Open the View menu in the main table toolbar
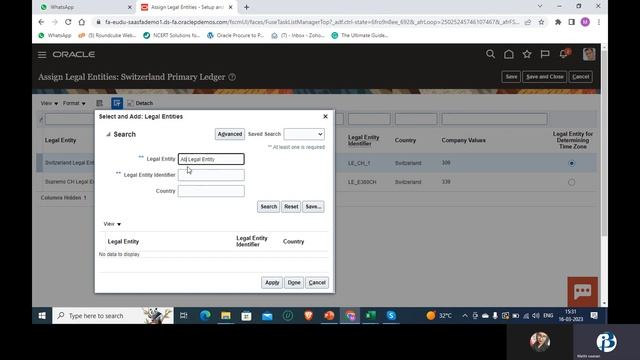 (49, 103)
